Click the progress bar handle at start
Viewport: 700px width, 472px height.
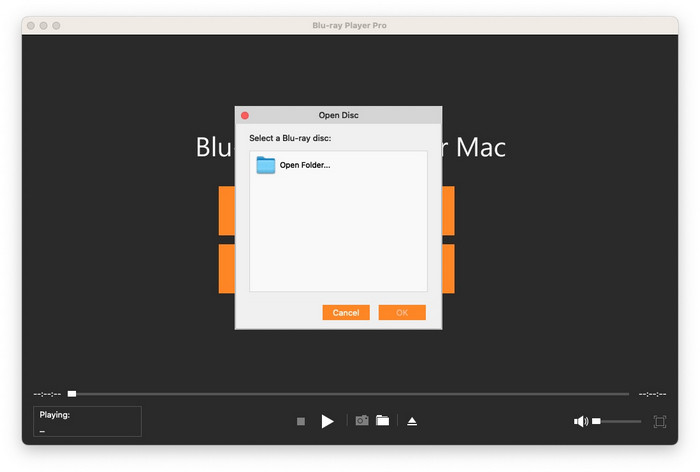click(71, 394)
